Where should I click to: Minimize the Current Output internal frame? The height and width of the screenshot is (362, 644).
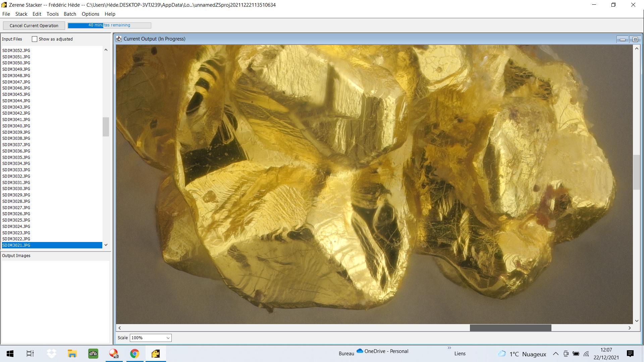coord(623,40)
